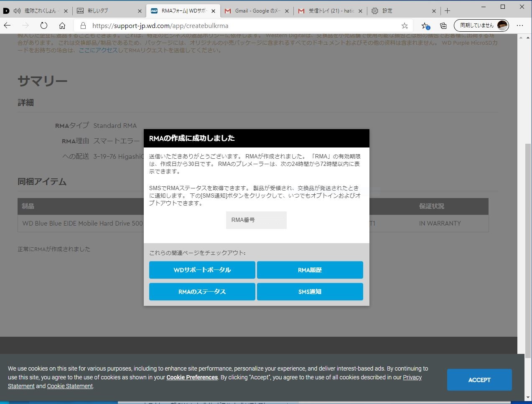Screen dimensions: 532x404
Task: Click the 同梱アイテム heading
Action: point(42,182)
